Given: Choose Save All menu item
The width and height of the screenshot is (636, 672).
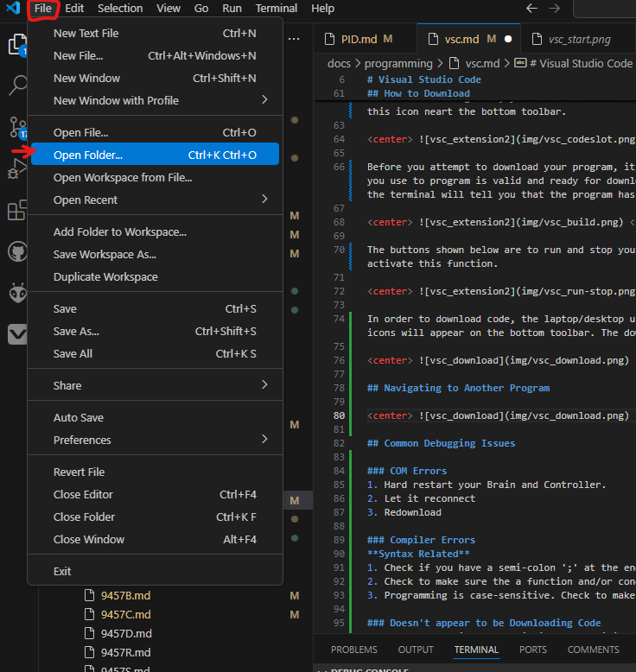Looking at the screenshot, I should pyautogui.click(x=155, y=353).
